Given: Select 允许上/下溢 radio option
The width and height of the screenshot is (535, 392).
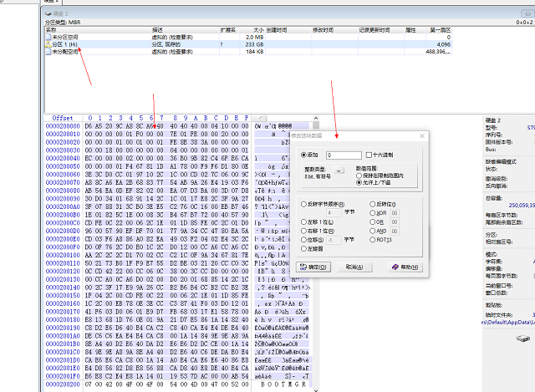Looking at the screenshot, I should [359, 182].
